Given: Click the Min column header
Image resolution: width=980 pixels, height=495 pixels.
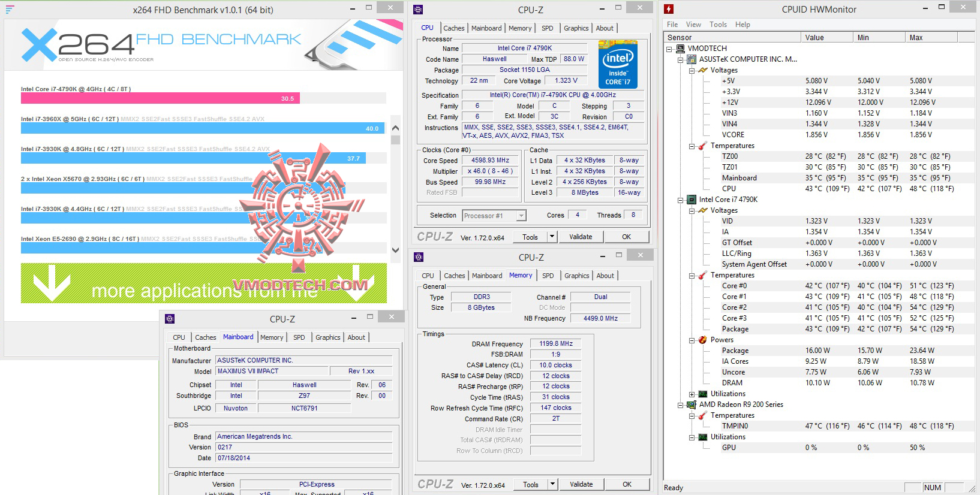Looking at the screenshot, I should (x=879, y=37).
